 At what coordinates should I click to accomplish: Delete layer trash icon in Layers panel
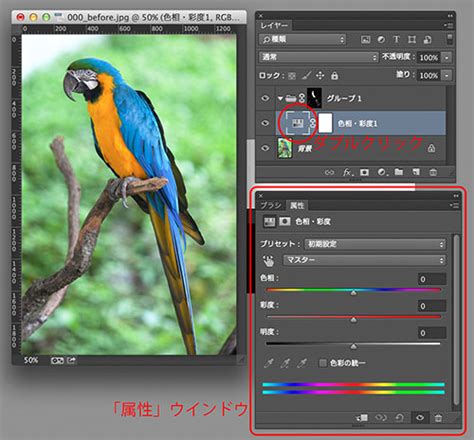click(433, 172)
